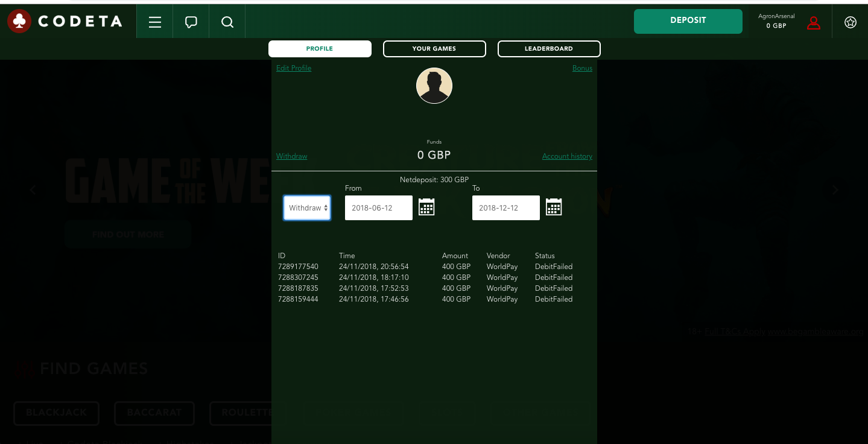The height and width of the screenshot is (444, 868).
Task: Click the DEPOSIT button
Action: point(688,21)
